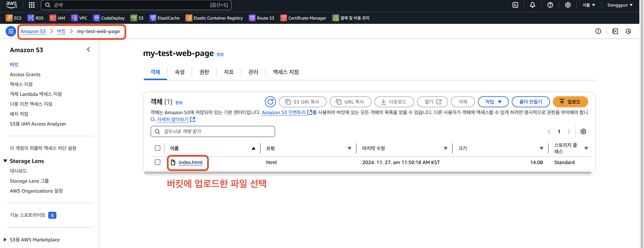
Task: Open the index.html object link
Action: (190, 162)
